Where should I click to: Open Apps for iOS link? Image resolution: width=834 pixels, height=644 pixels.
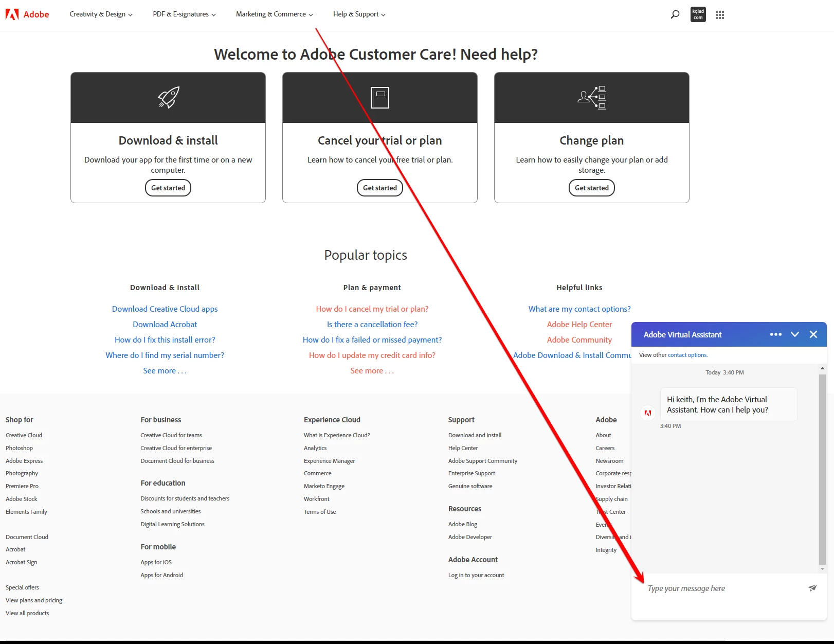[156, 562]
